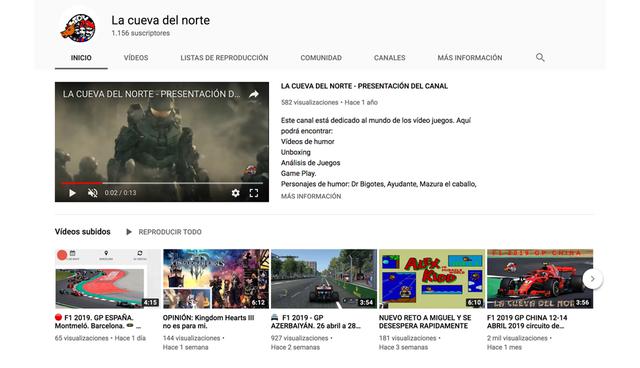Click '181 visualizaciones' under Alex Kidd video
Viewport: 640px width, 368px height.
407,338
